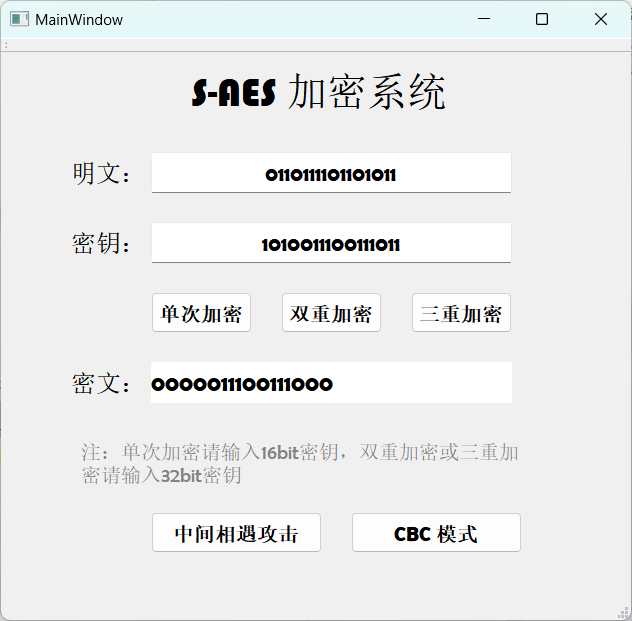Open the 中间相遇攻击 window
Viewport: 632px width, 621px height.
(x=236, y=532)
